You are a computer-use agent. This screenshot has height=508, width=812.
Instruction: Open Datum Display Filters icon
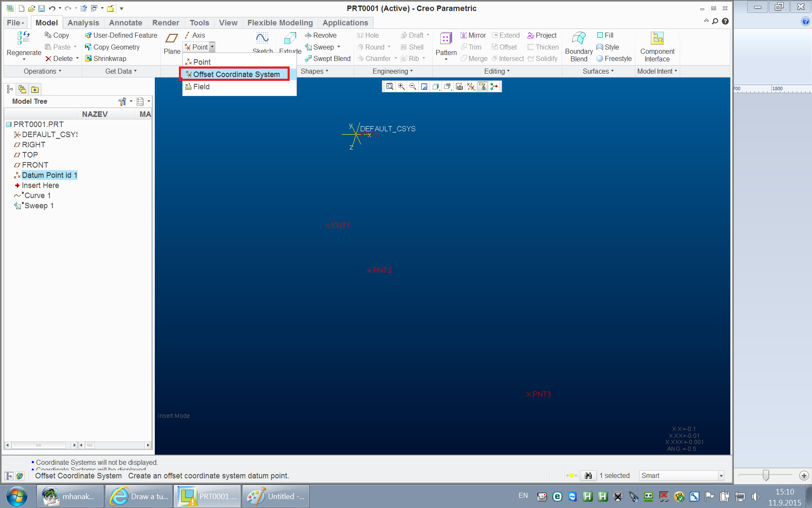pyautogui.click(x=471, y=86)
